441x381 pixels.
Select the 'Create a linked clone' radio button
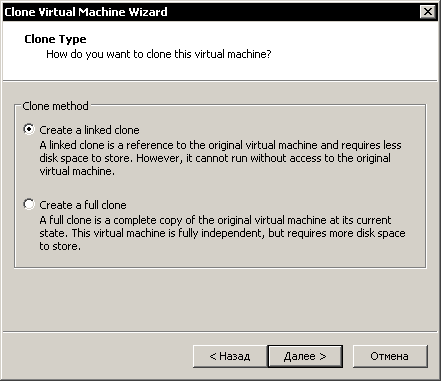29,129
